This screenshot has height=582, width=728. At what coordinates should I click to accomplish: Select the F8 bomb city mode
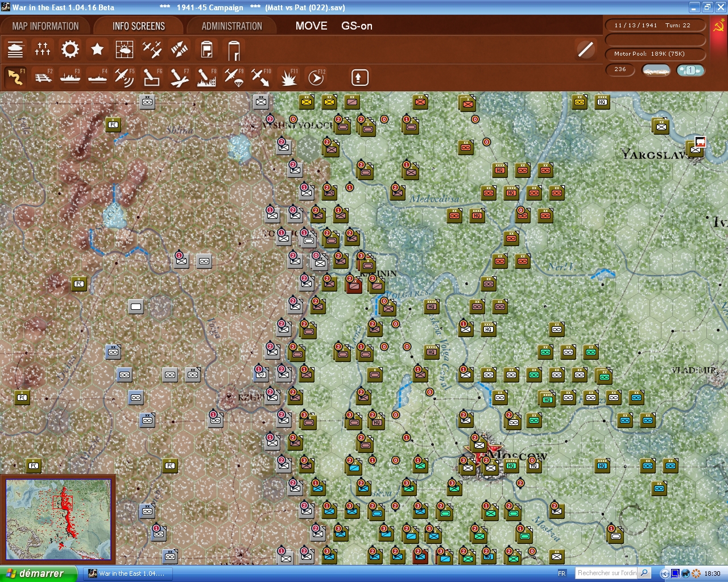(x=206, y=77)
